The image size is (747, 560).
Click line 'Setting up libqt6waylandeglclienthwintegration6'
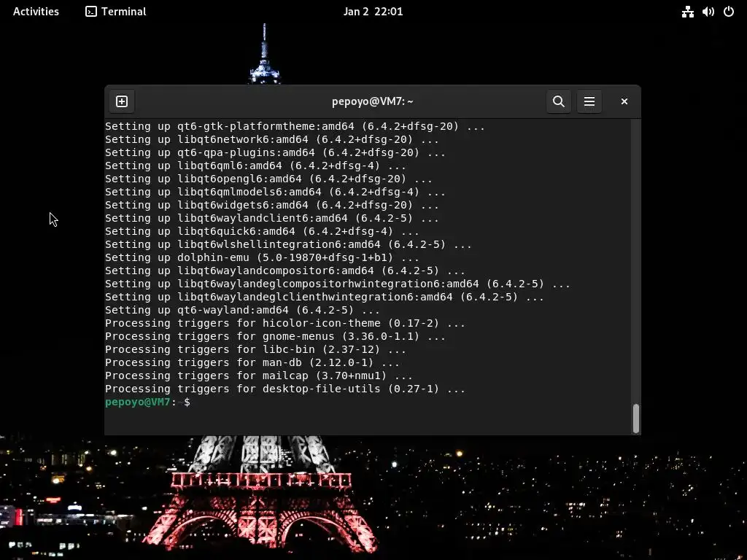tap(325, 297)
